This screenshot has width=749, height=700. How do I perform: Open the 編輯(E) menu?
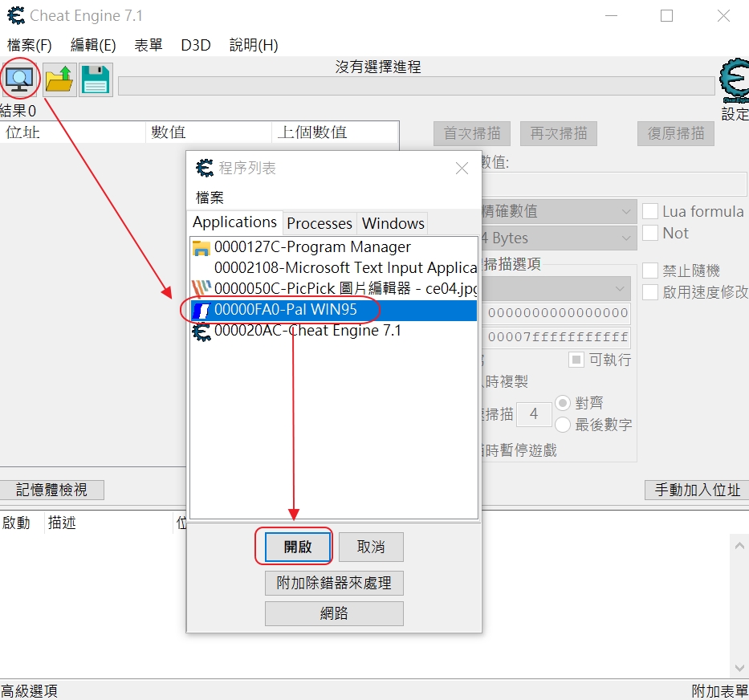click(x=93, y=45)
